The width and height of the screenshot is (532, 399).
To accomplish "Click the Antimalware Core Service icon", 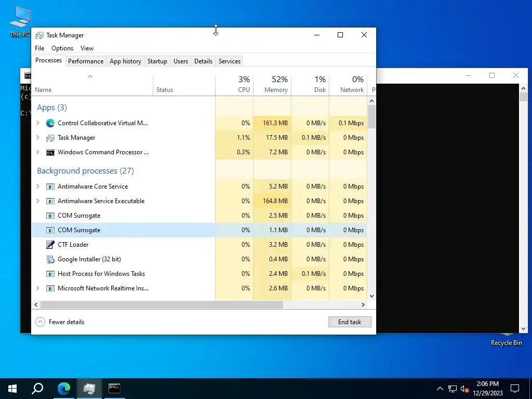I will coord(50,187).
